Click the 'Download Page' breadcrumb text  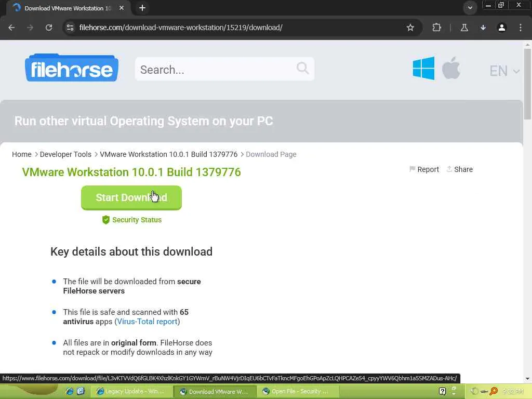tap(271, 154)
